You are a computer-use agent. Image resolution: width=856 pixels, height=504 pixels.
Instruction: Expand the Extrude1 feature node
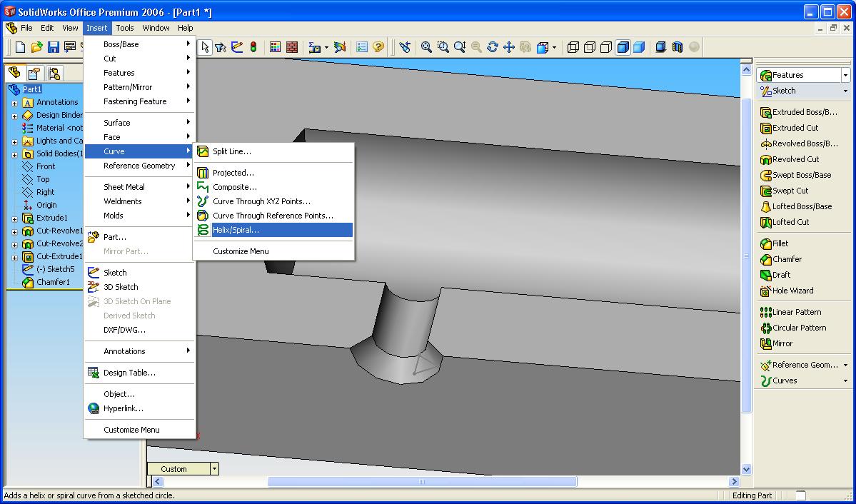coord(15,218)
